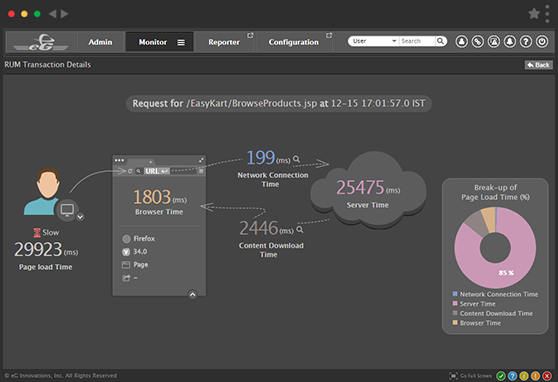Click the Go Full Screen link
Image resolution: width=558 pixels, height=382 pixels.
pyautogui.click(x=476, y=376)
